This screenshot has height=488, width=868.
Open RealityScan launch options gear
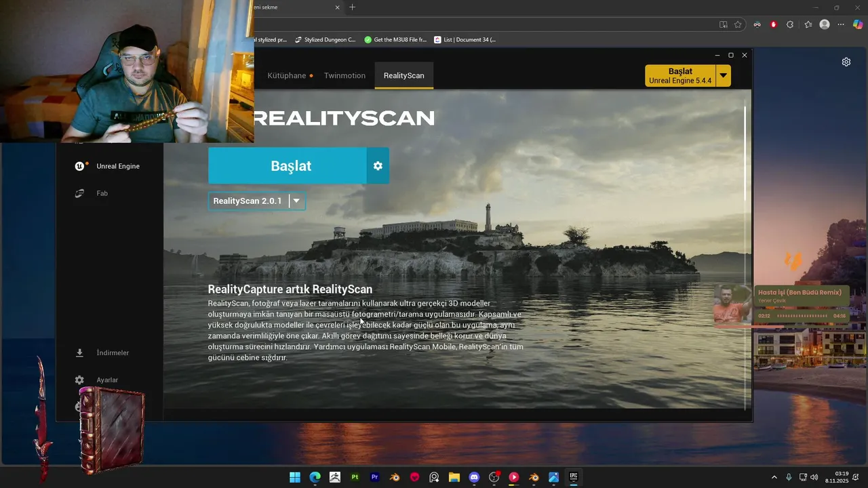click(x=378, y=165)
